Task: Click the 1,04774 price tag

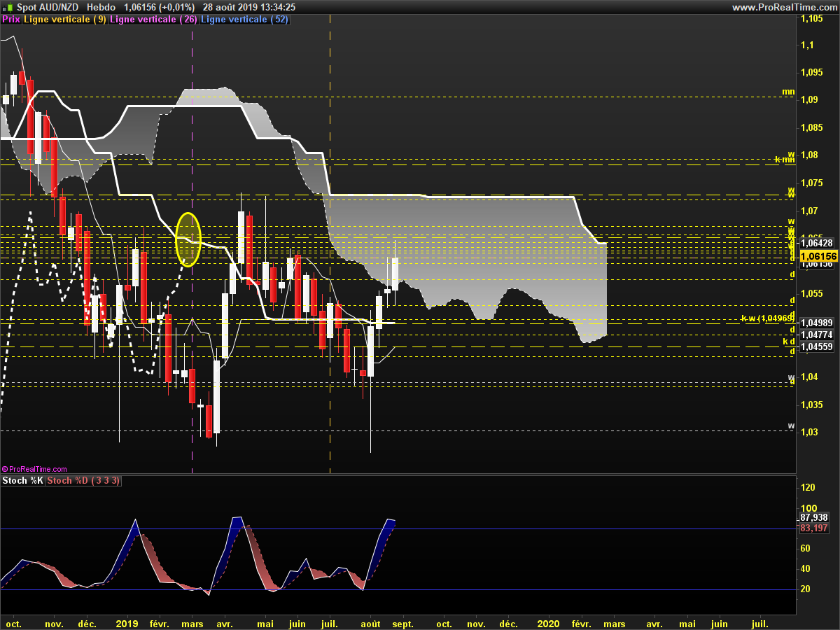Action: click(x=816, y=335)
